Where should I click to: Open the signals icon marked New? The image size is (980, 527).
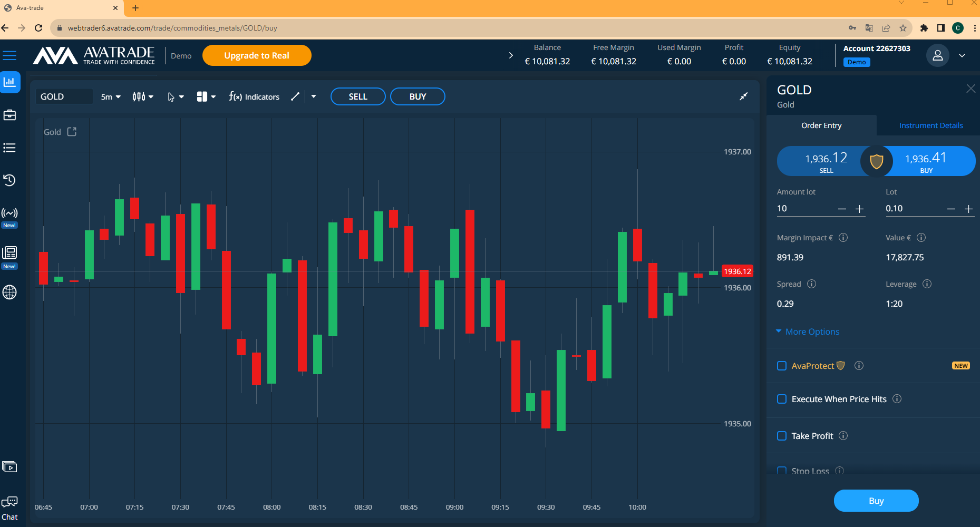tap(9, 213)
